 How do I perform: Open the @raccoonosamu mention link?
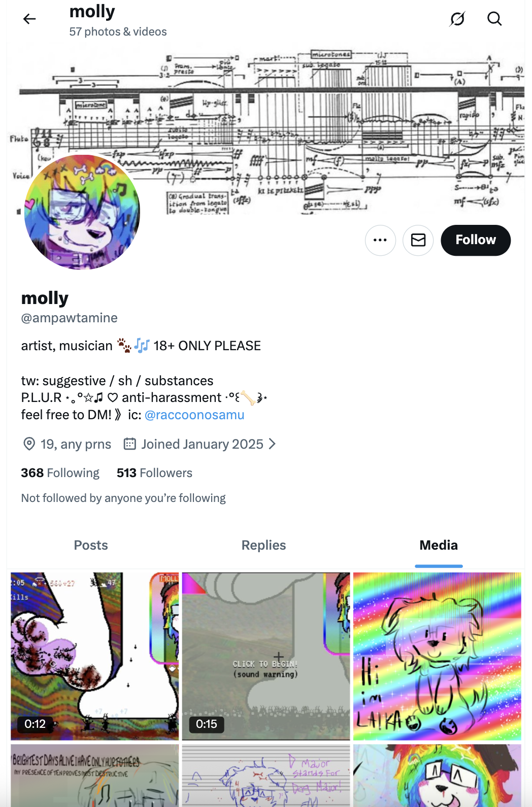194,415
